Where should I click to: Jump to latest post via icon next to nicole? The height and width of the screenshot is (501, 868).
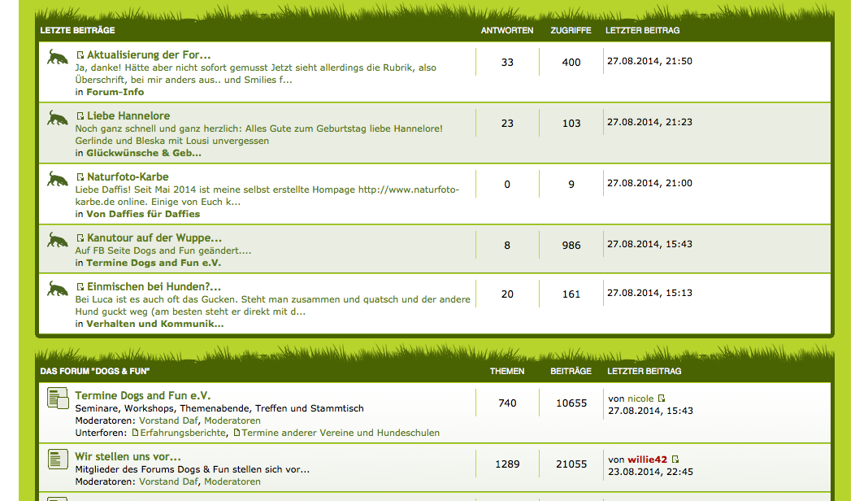662,399
